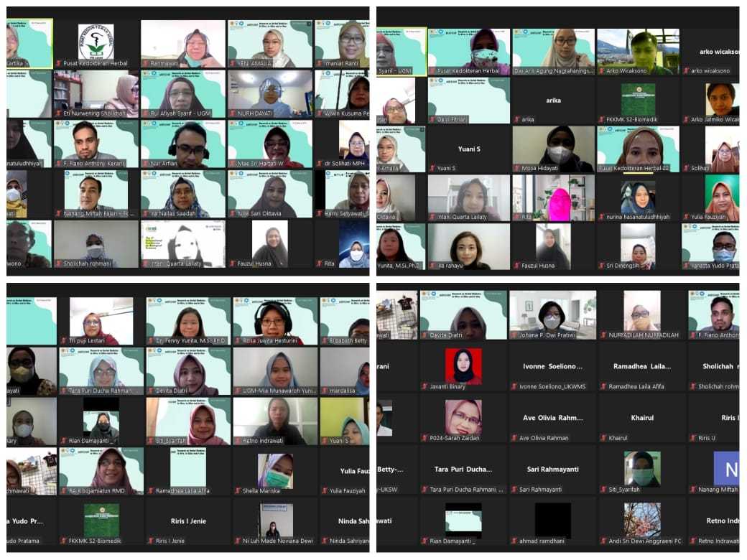Click muted mic icon beside Khairul's label
This screenshot has height=560, width=747.
click(603, 438)
